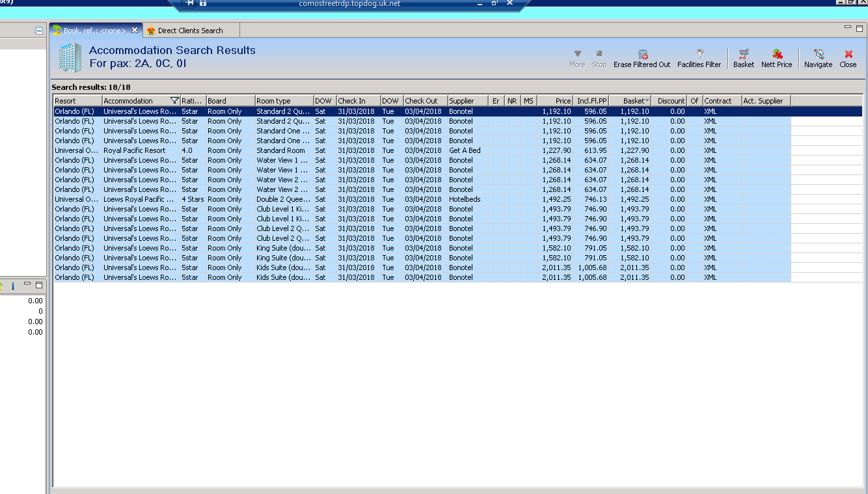Screen dimensions: 868x494
Task: Sort by the Room type column header
Action: 284,101
